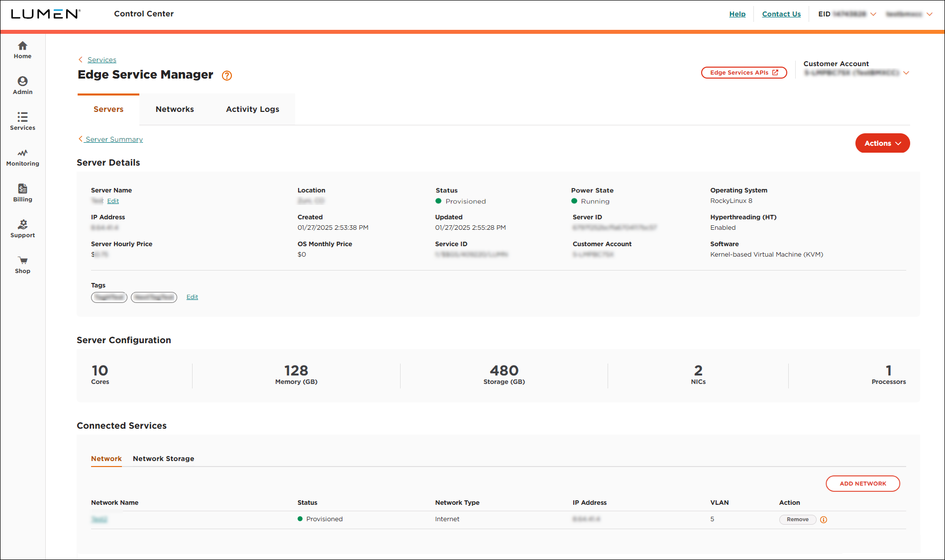Screen dimensions: 945x560
Task: Switch to the Networks tab
Action: coord(175,109)
